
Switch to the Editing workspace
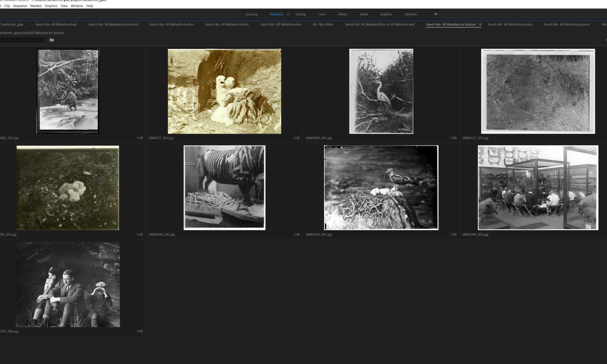[x=301, y=14]
